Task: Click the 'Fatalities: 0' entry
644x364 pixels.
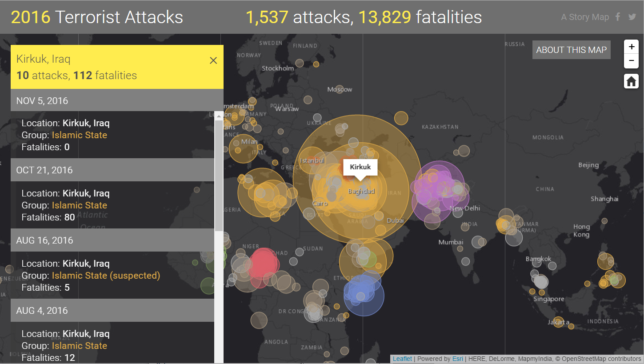Action: 45,147
